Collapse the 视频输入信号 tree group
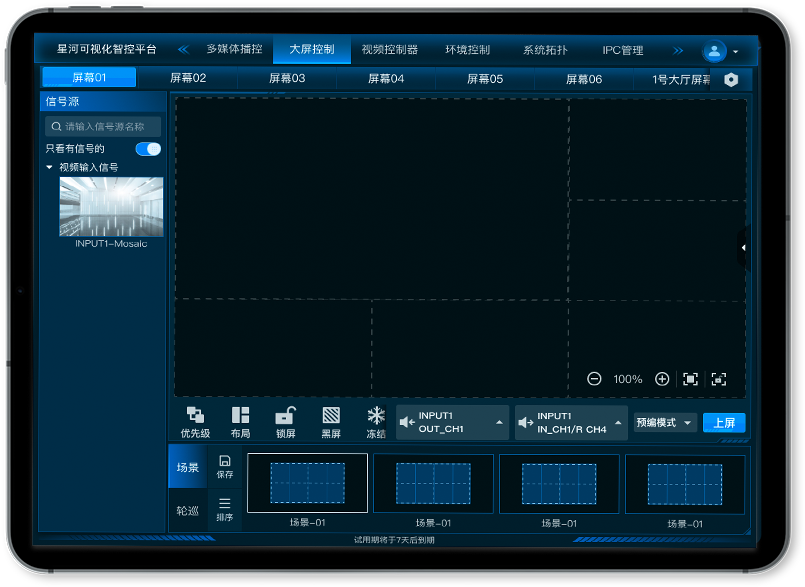 tap(50, 168)
